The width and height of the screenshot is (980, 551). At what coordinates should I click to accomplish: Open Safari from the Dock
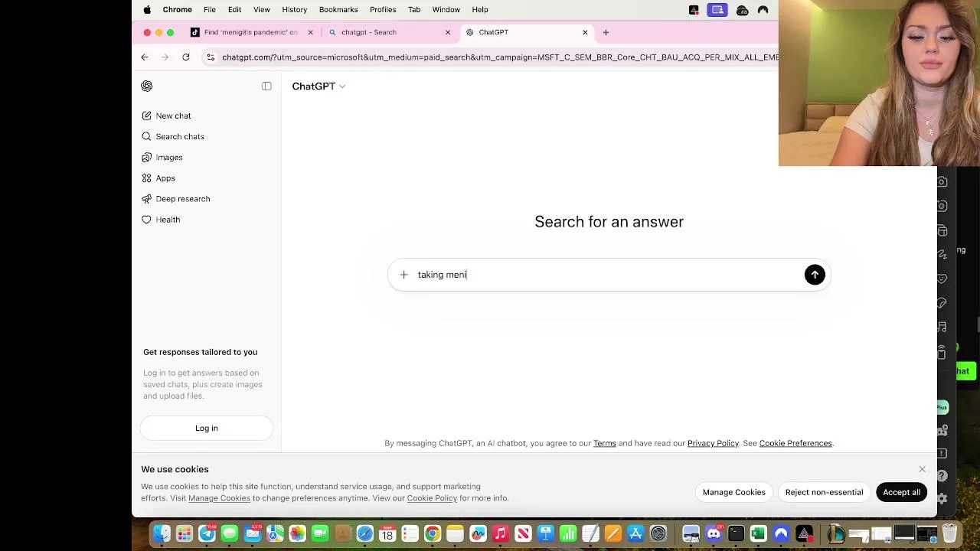(364, 533)
